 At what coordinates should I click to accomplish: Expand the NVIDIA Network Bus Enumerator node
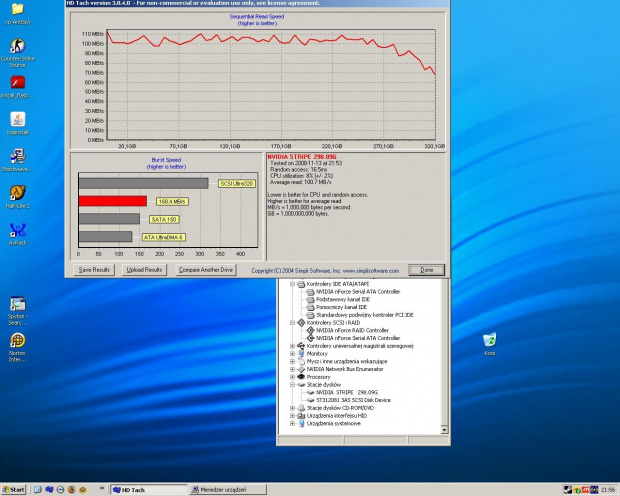(x=293, y=369)
